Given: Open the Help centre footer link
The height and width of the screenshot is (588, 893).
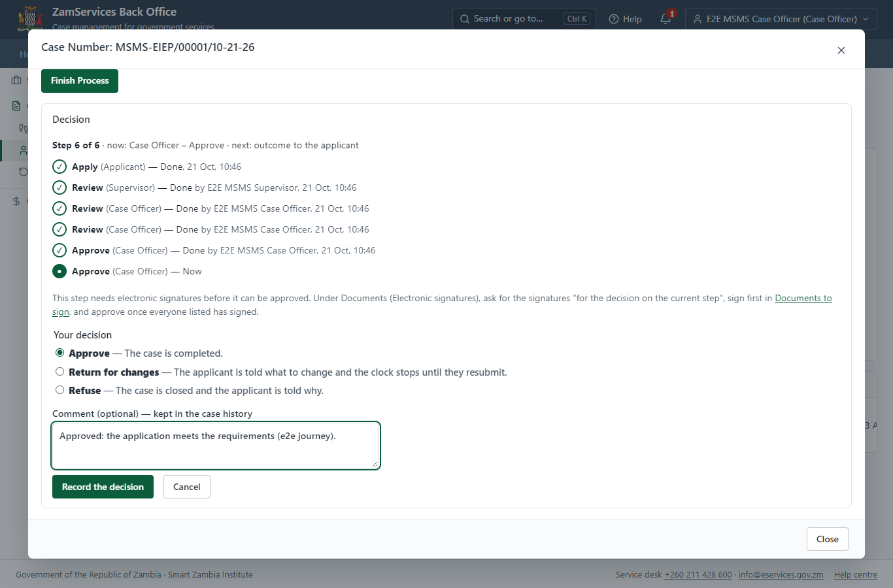Looking at the screenshot, I should click(856, 575).
